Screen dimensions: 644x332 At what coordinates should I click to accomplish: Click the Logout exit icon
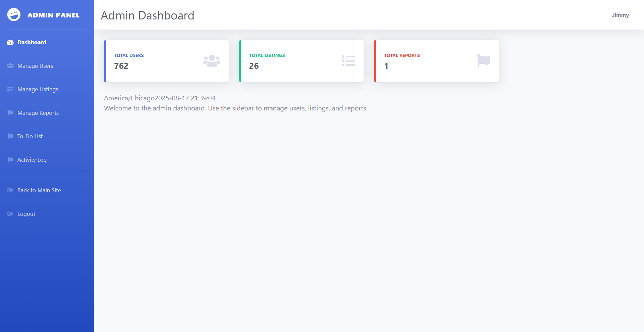(10, 214)
